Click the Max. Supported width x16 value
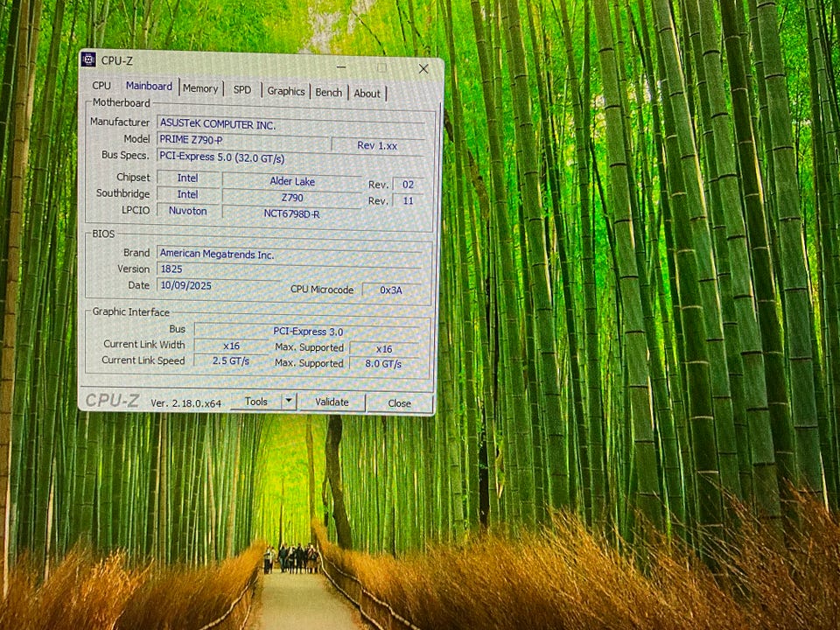 point(385,349)
